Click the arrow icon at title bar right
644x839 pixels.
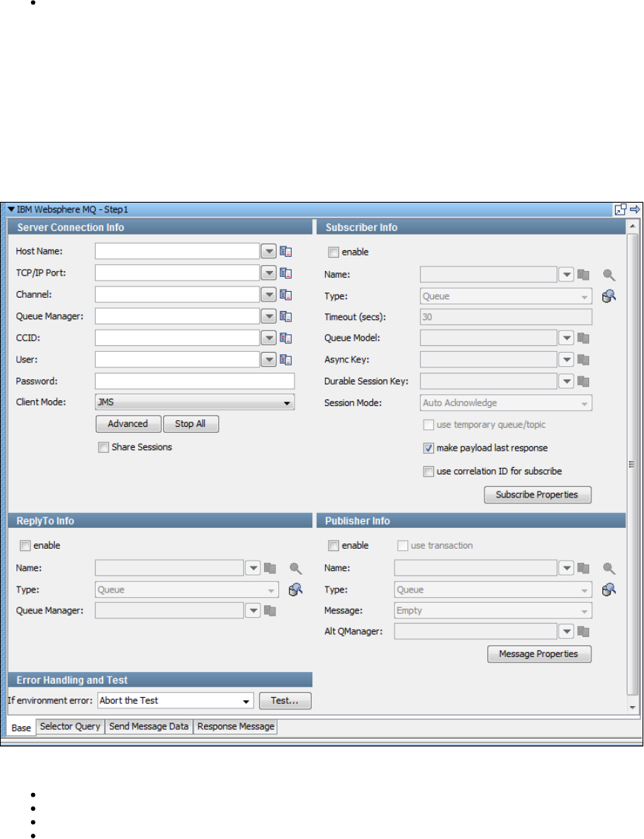635,209
